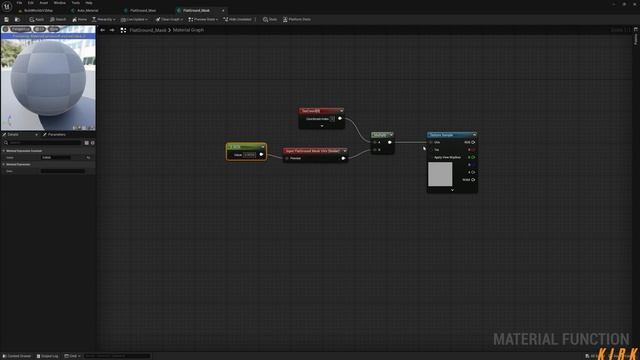Open the Tools menu
Viewport: 640px width, 360px height.
(x=76, y=3)
